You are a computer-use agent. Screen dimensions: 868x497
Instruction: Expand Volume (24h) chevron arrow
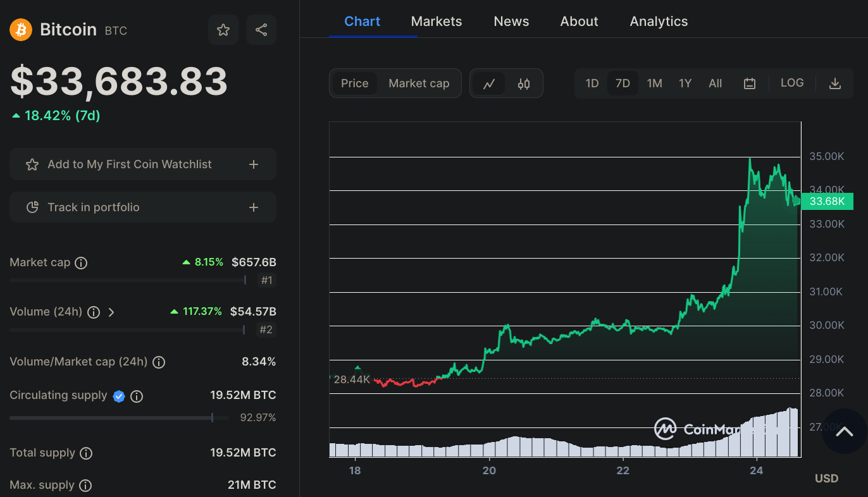tap(111, 312)
